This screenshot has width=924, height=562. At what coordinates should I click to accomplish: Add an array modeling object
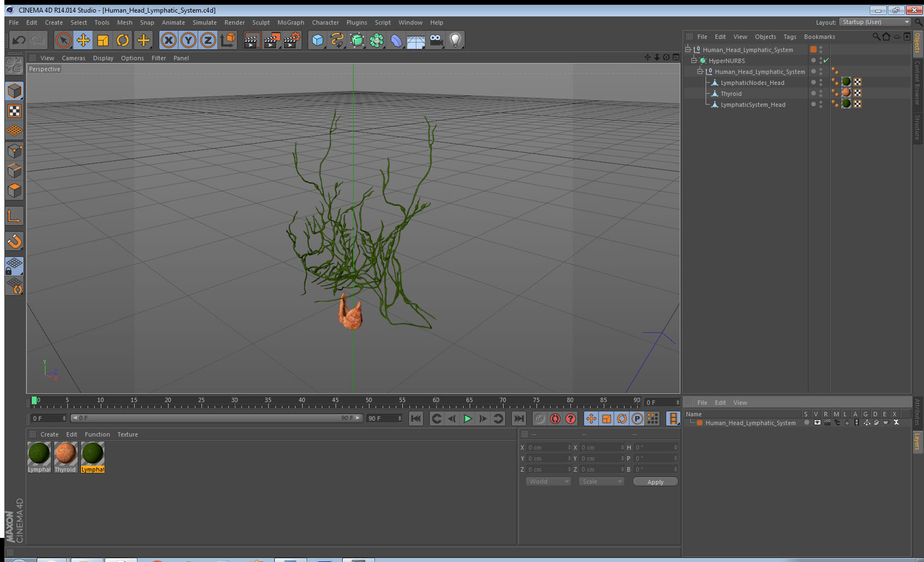[x=377, y=40]
